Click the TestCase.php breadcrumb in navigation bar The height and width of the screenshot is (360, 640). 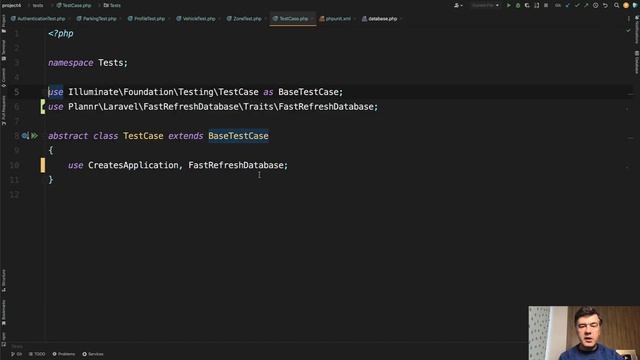click(74, 5)
